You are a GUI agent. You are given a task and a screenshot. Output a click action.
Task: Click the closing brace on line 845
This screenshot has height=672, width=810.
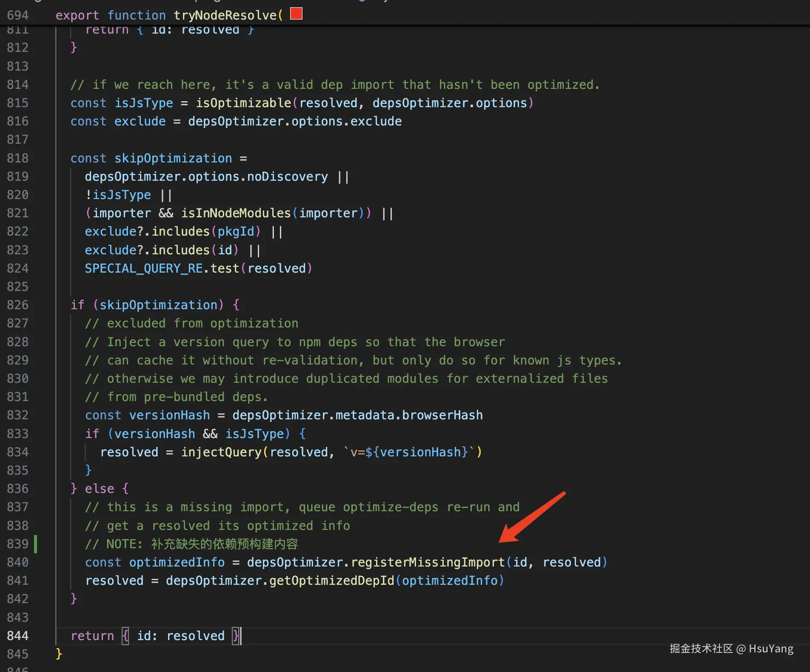[59, 654]
